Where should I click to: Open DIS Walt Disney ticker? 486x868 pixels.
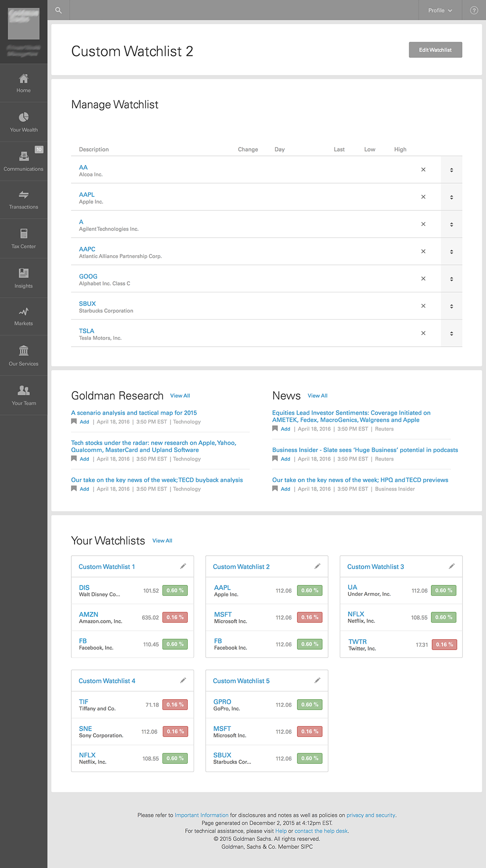tap(84, 587)
